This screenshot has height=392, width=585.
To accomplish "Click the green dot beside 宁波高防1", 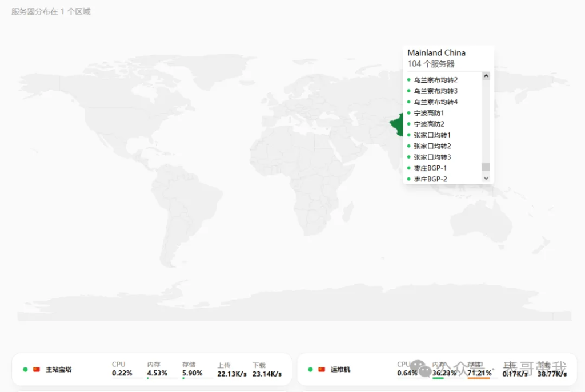I will pyautogui.click(x=408, y=113).
